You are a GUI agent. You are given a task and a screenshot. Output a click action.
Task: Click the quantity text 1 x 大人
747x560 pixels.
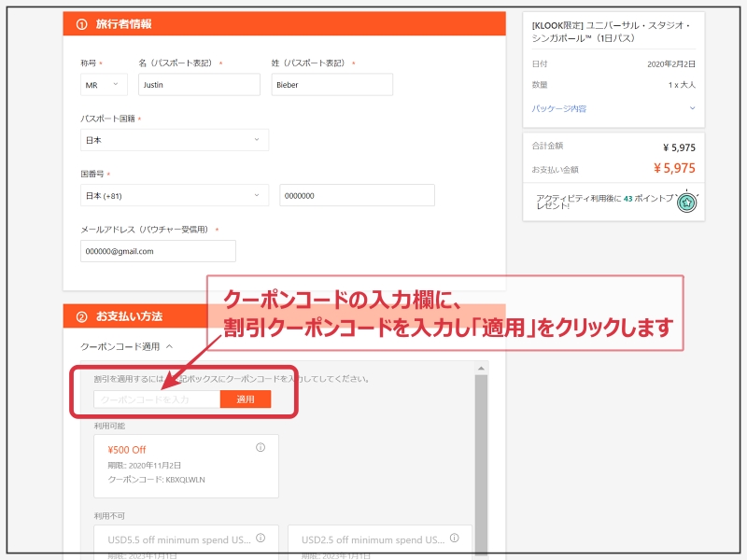(x=682, y=85)
